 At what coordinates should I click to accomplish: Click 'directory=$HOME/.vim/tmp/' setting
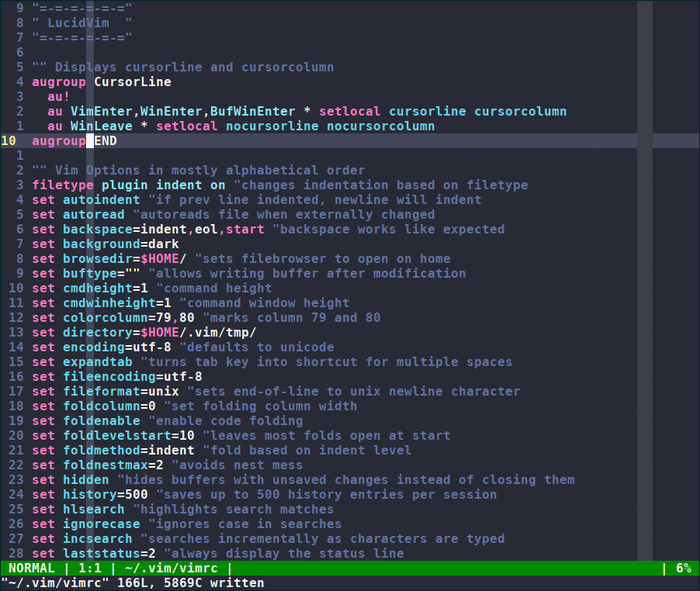click(x=159, y=332)
